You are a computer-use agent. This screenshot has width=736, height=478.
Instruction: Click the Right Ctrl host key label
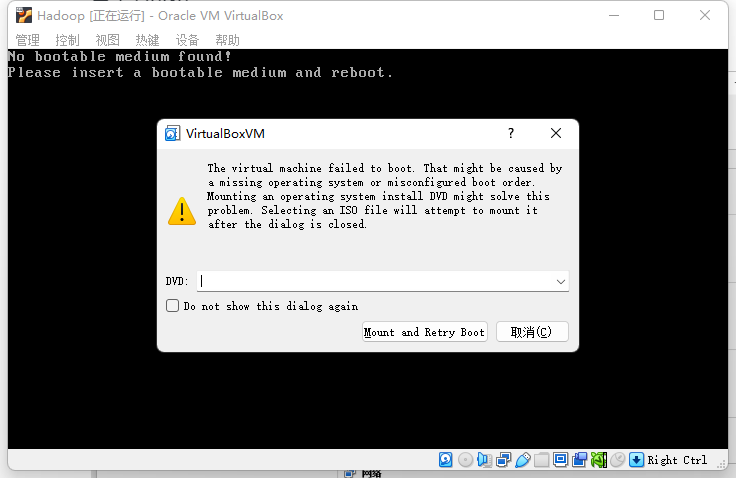(677, 460)
